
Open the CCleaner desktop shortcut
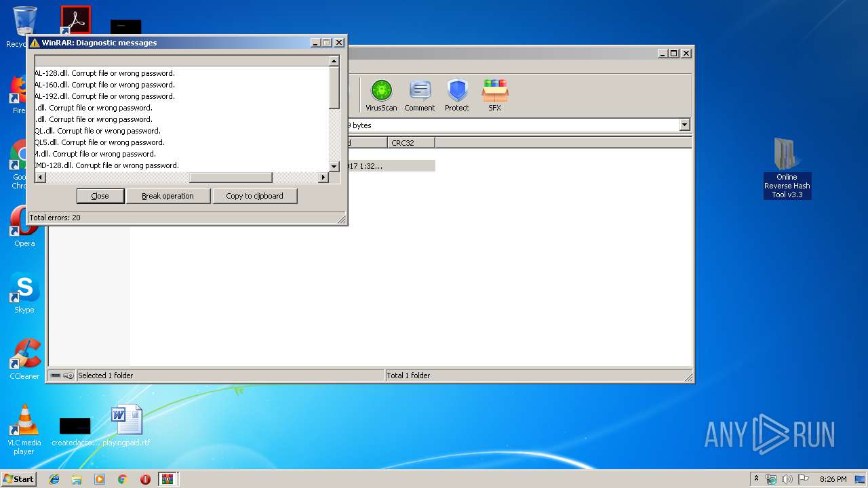point(24,359)
